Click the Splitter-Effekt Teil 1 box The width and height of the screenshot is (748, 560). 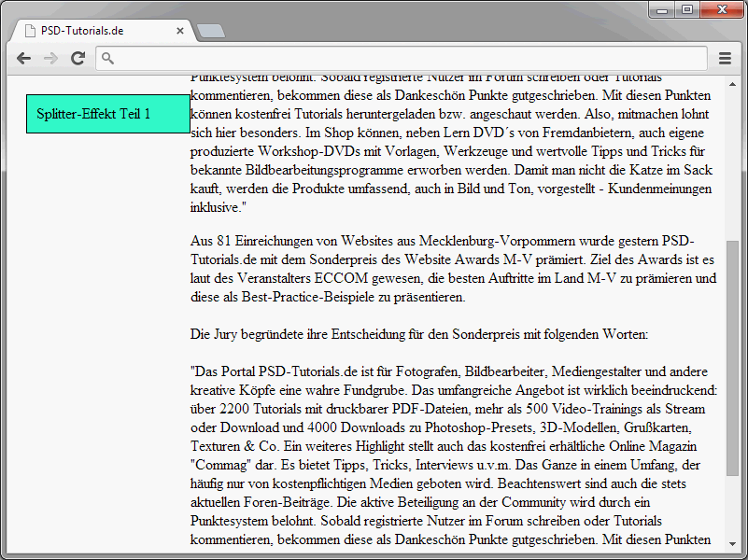click(108, 114)
